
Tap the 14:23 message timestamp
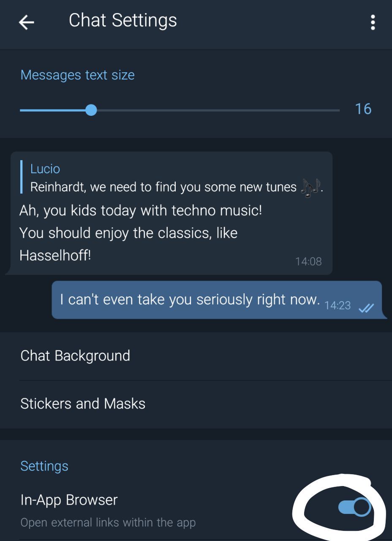coord(338,306)
